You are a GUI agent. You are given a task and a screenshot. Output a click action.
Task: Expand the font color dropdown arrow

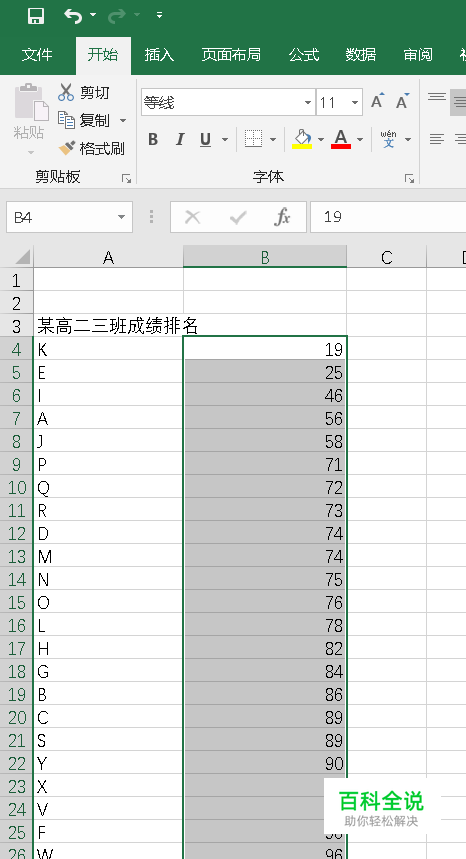(360, 140)
